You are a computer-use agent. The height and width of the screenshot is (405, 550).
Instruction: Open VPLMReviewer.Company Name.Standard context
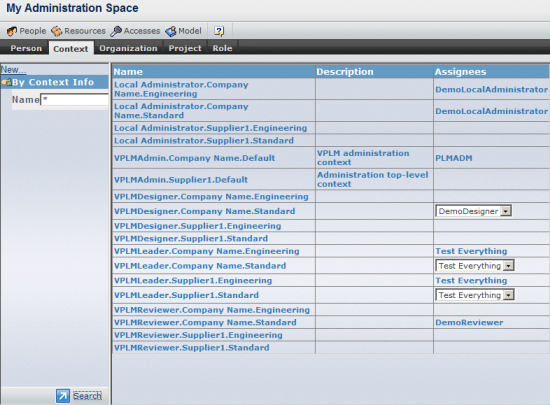205,323
